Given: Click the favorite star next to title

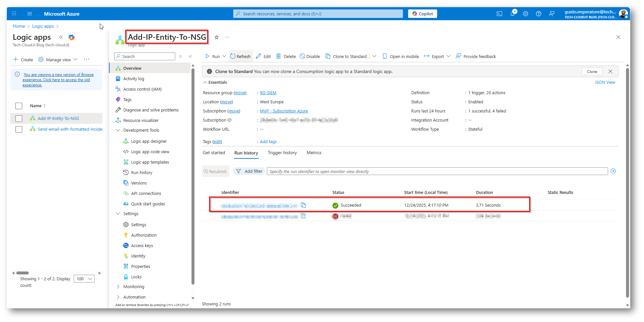Looking at the screenshot, I should (216, 37).
